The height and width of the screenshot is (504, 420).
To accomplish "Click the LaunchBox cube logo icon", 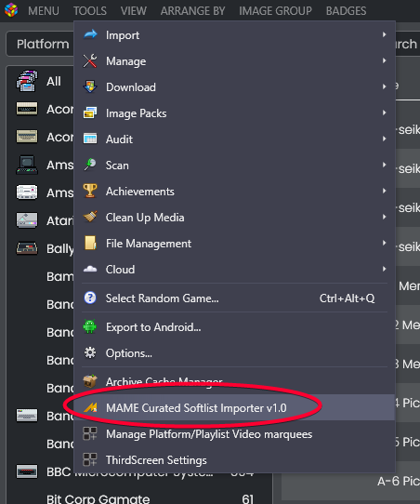I will click(x=11, y=10).
